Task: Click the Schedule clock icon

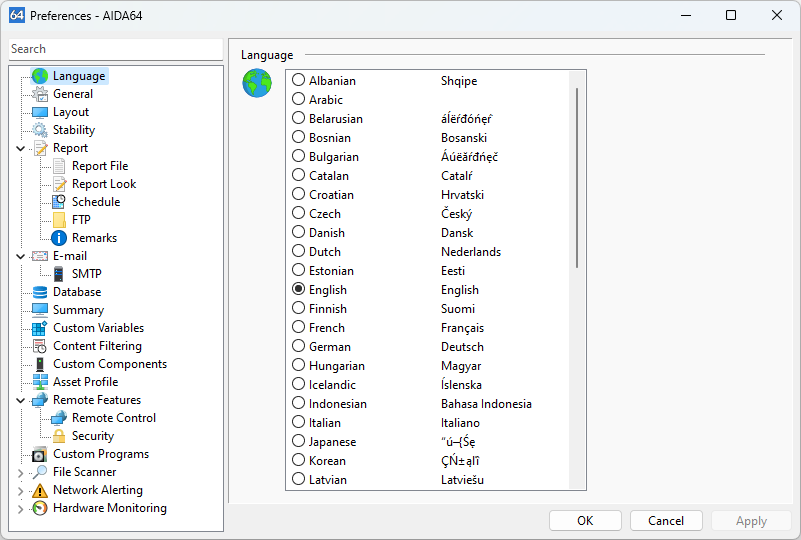Action: 59,202
